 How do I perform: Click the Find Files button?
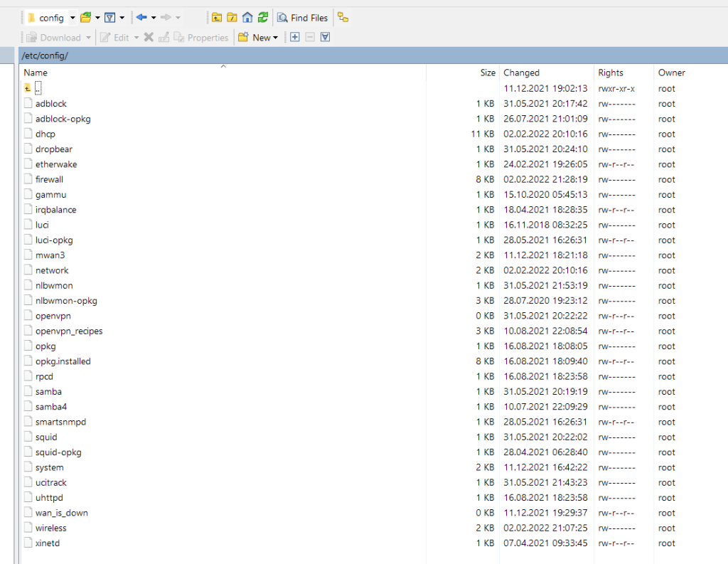pos(302,18)
